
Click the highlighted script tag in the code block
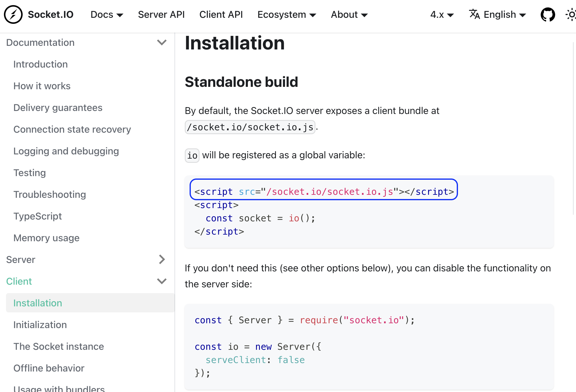click(x=323, y=191)
